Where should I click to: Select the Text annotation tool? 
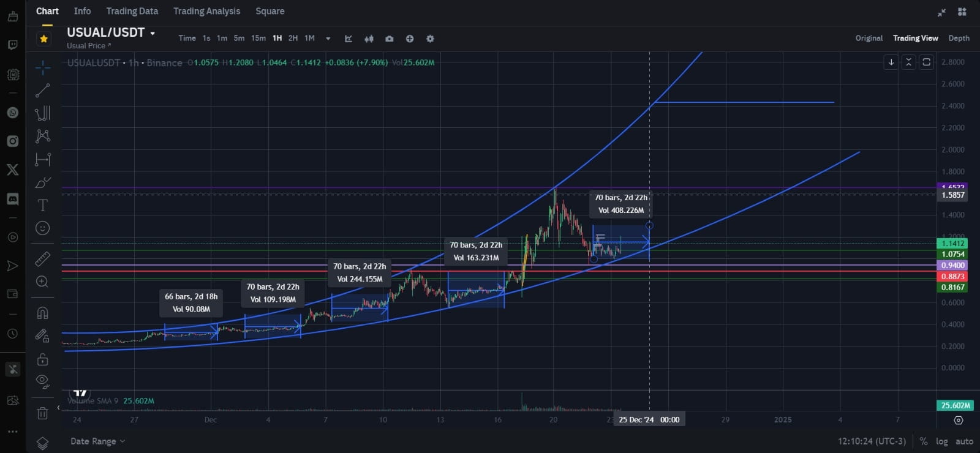pos(42,205)
